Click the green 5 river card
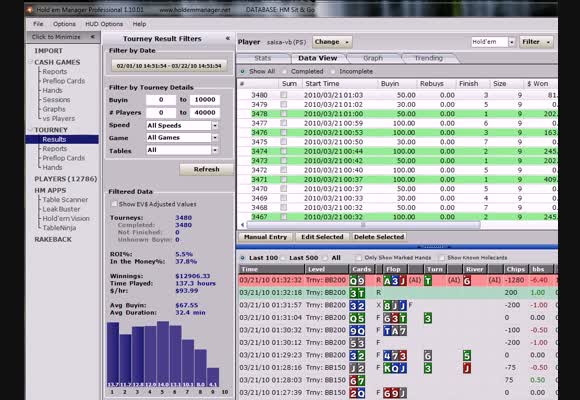The image size is (580, 400). coord(467,356)
